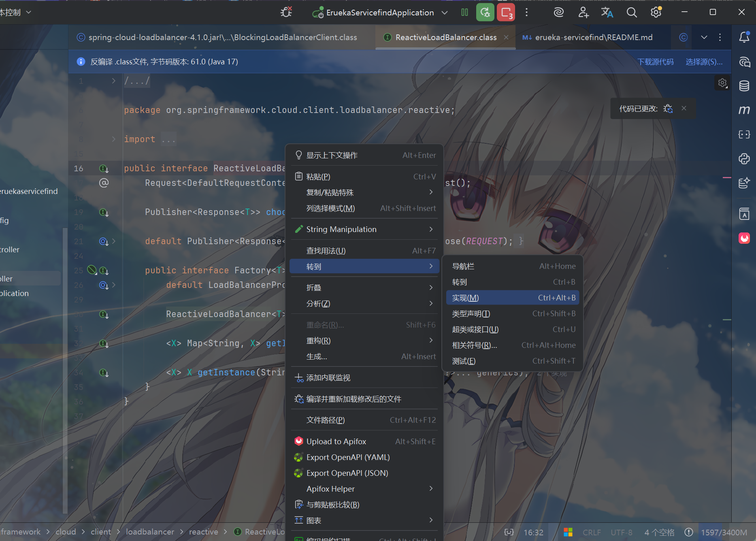Select 相关符号(R)... in the submenu
The height and width of the screenshot is (541, 756).
513,345
